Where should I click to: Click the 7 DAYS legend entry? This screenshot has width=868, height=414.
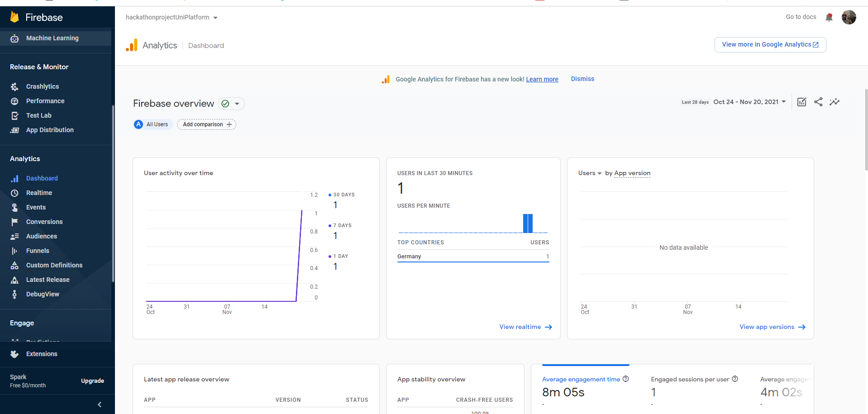tap(340, 225)
